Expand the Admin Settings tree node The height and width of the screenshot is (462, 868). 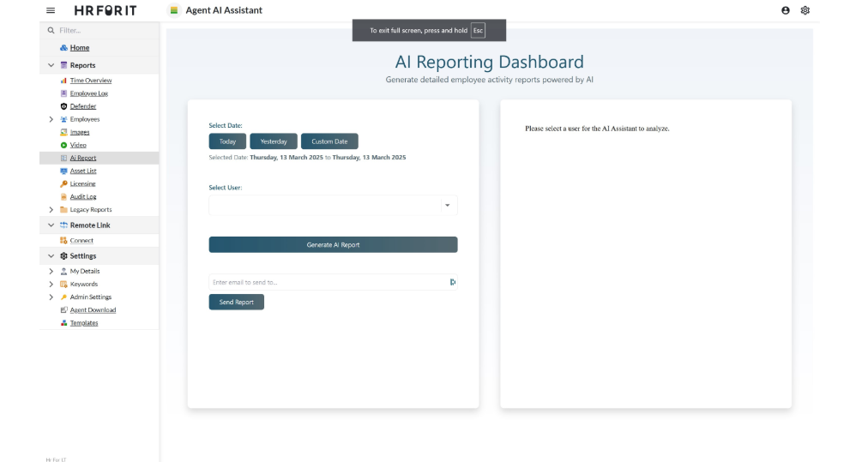click(x=51, y=297)
